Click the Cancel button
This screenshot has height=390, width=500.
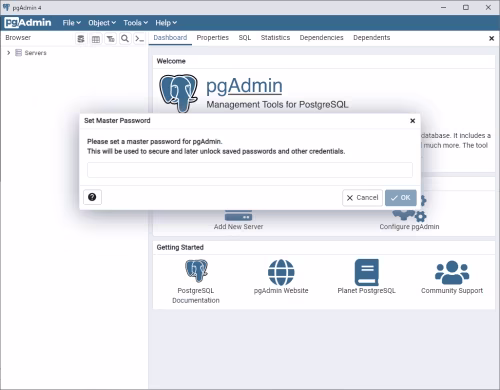pos(362,198)
